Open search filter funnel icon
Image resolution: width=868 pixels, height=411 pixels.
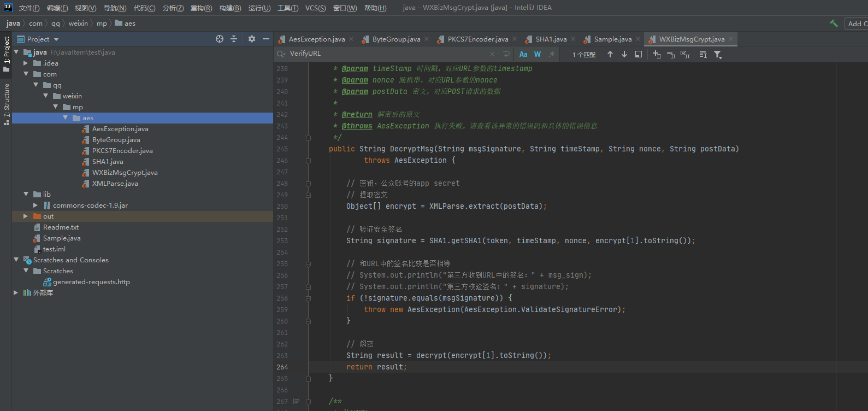718,54
